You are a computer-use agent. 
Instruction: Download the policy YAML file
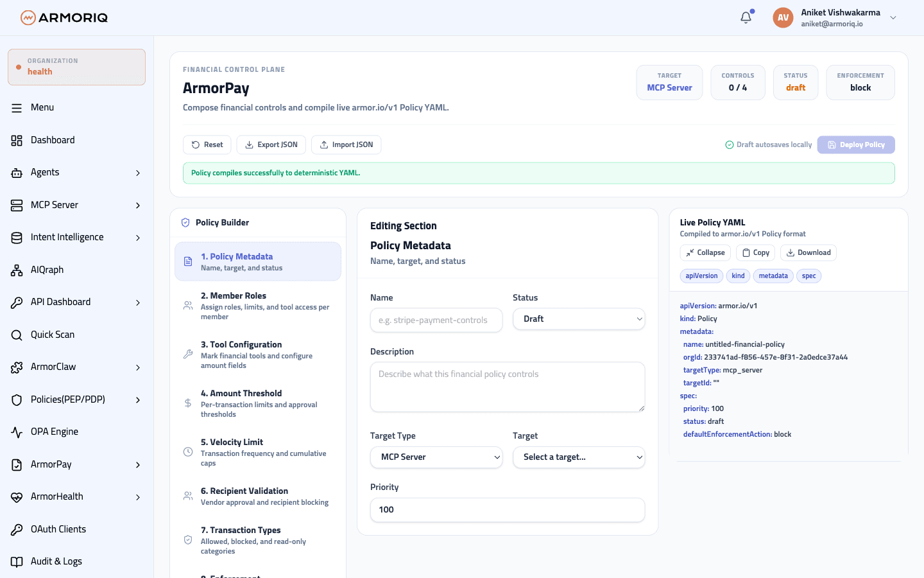point(809,253)
